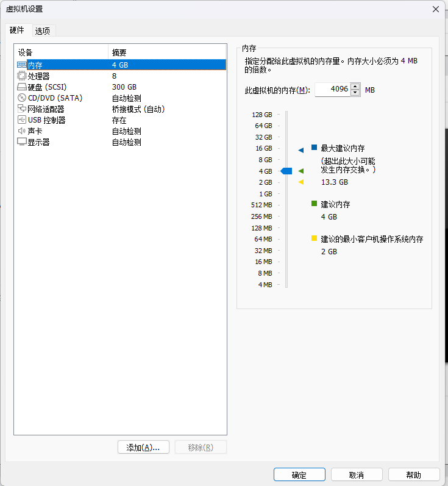The height and width of the screenshot is (486, 448).
Task: Click the hard disk (SCSI) icon
Action: (22, 87)
